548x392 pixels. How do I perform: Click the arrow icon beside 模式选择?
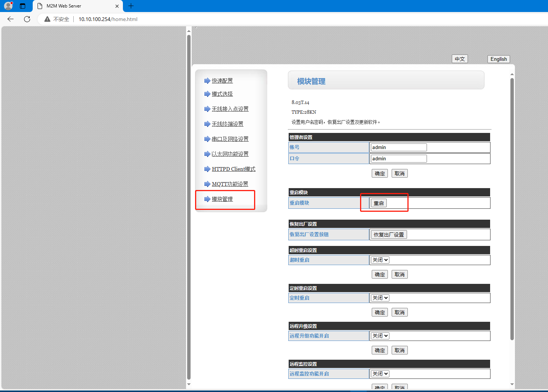pyautogui.click(x=207, y=94)
